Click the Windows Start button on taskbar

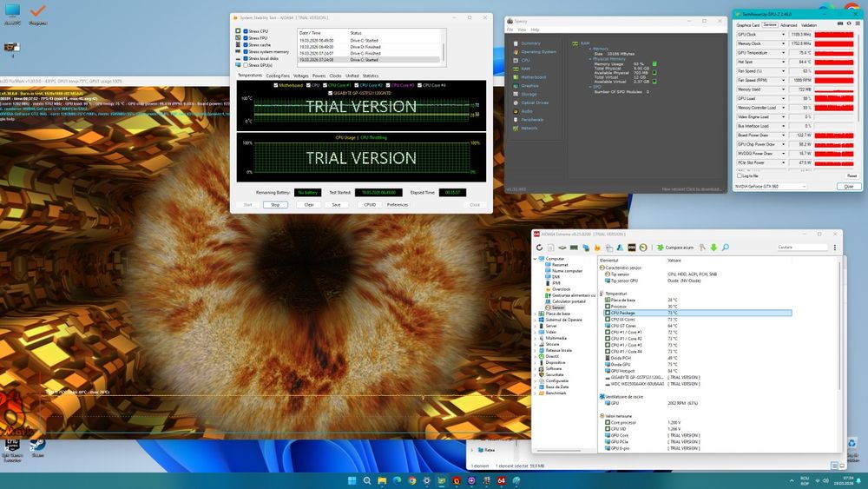click(x=352, y=480)
